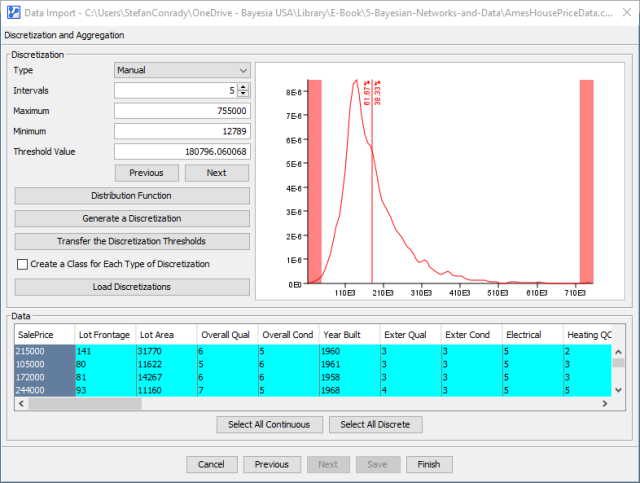Screen dimensions: 640x483
Task: Click the horizontal scrollbar thumb
Action: point(85,404)
